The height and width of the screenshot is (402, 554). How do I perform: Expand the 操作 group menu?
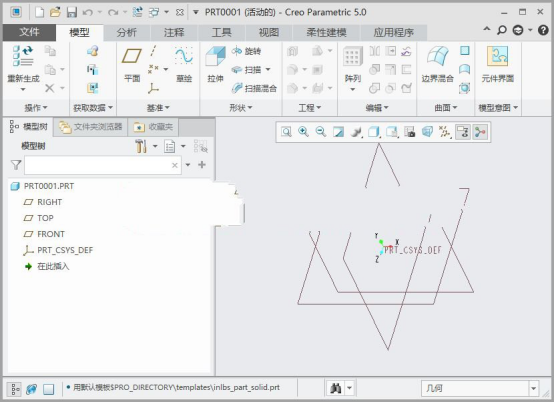click(36, 107)
